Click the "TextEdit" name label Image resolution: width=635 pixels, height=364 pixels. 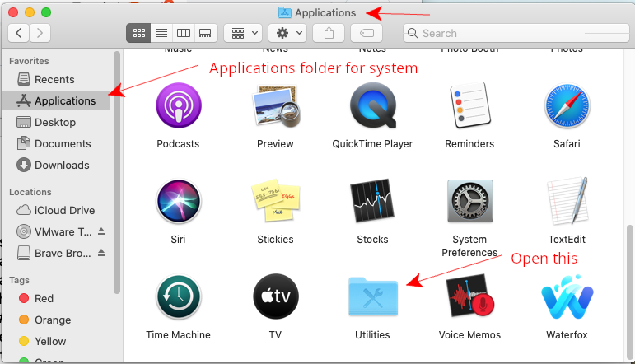click(x=567, y=240)
